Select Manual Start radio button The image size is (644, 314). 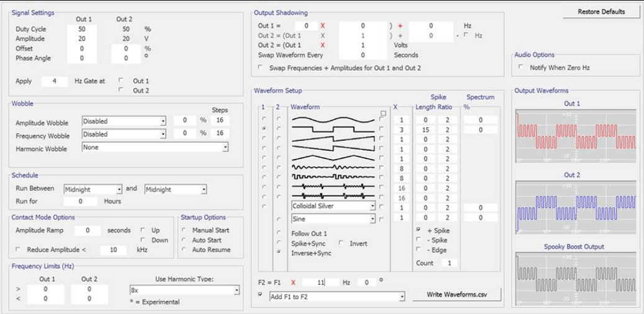coord(184,230)
